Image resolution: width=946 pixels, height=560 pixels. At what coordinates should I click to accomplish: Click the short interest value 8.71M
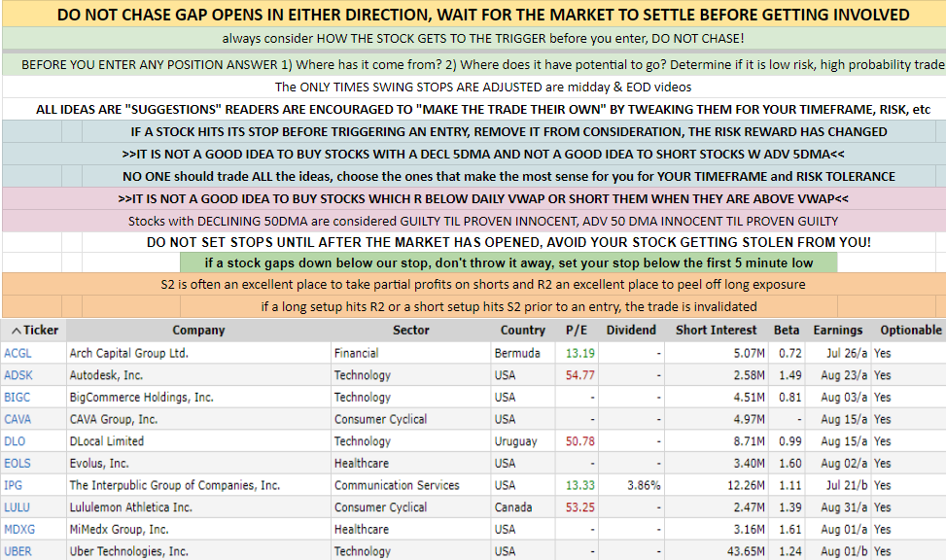750,441
